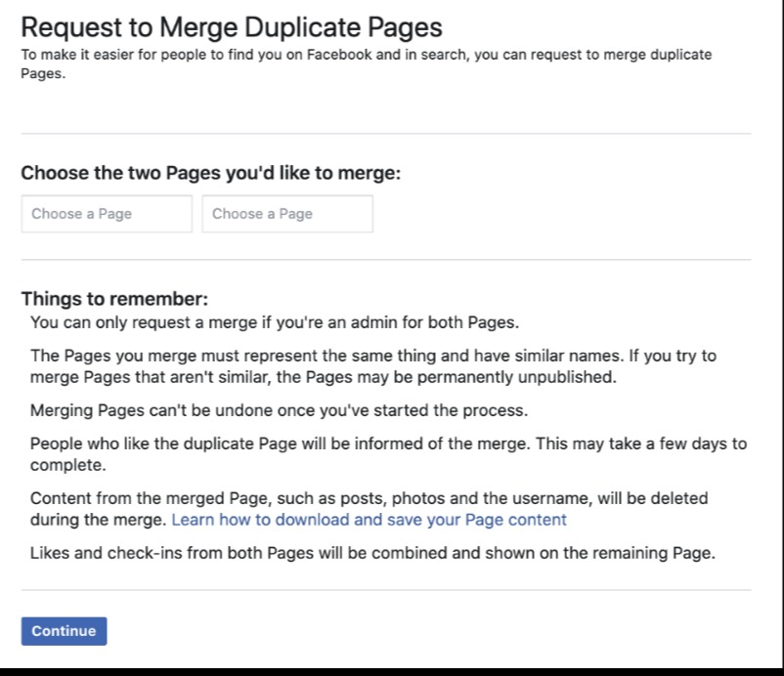This screenshot has height=676, width=784.
Task: Click the Choose the two Pages heading
Action: (211, 173)
